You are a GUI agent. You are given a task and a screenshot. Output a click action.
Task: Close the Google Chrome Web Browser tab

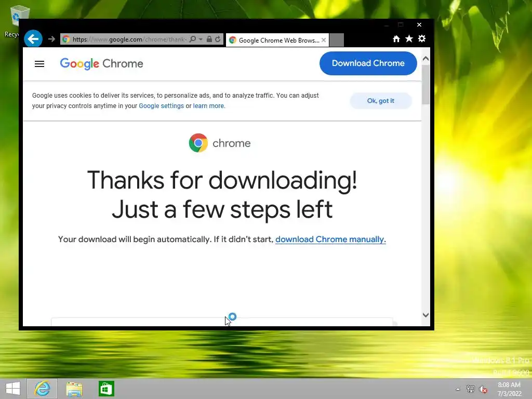pyautogui.click(x=324, y=40)
